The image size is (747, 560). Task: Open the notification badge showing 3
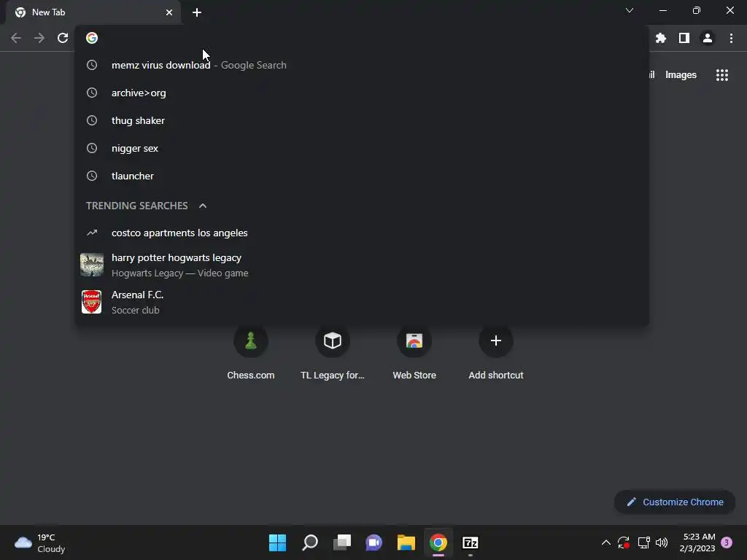tap(727, 542)
